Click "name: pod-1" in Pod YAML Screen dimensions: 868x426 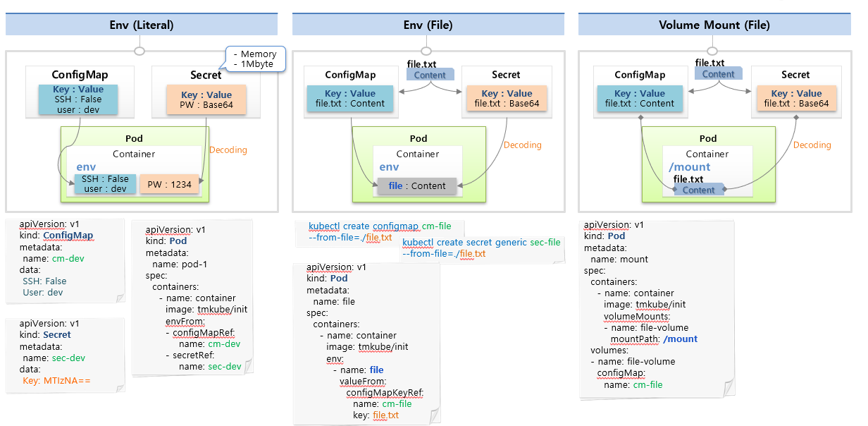(180, 264)
